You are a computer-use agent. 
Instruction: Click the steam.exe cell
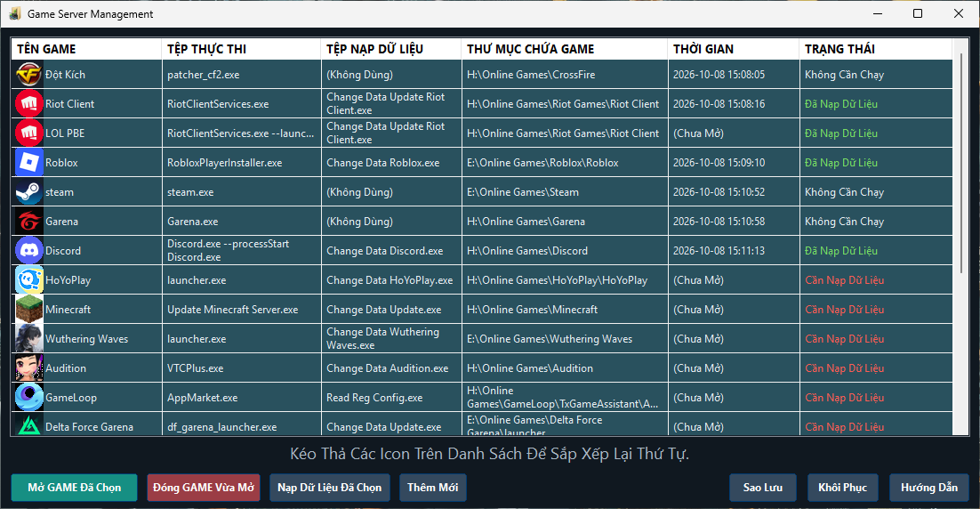pos(241,192)
